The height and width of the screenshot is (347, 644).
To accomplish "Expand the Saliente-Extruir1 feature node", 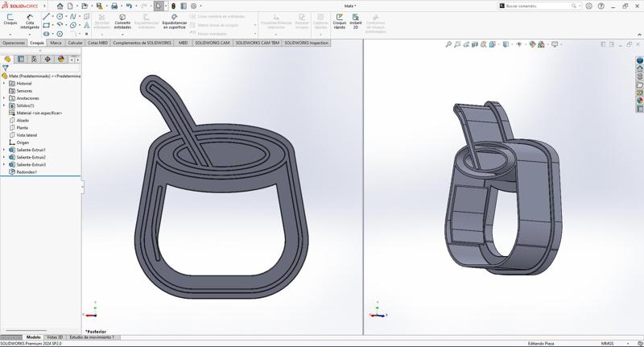I will point(3,150).
